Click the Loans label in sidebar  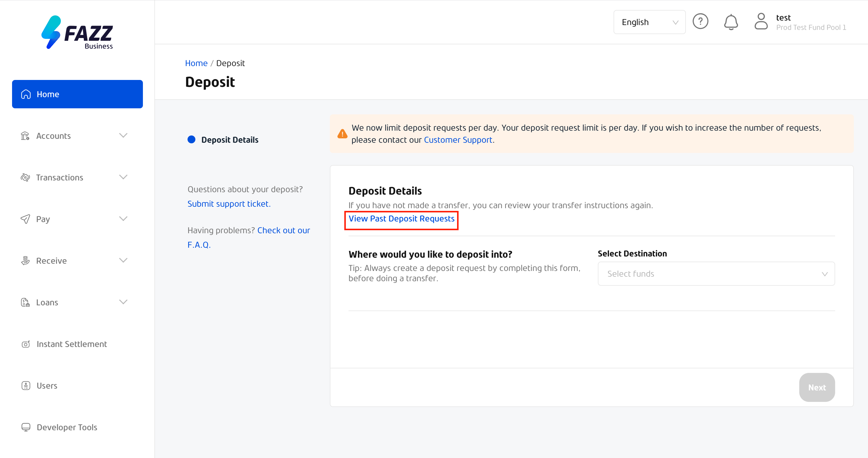(47, 303)
